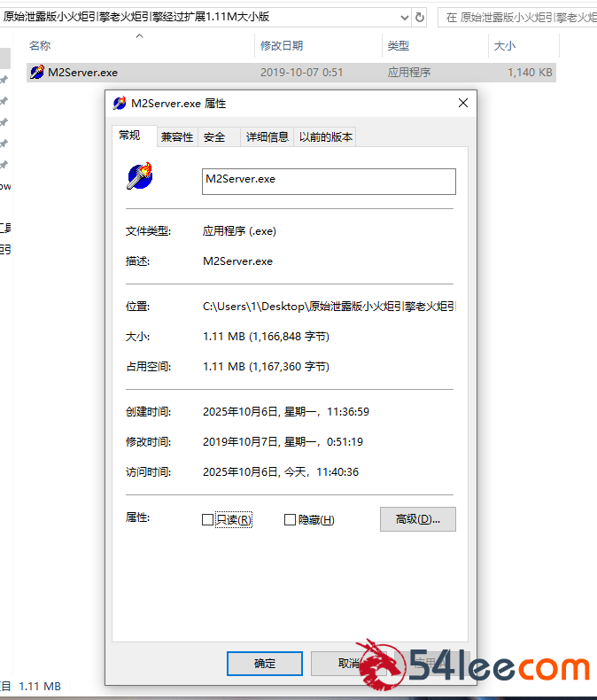
Task: Click the file name text field
Action: [x=329, y=182]
